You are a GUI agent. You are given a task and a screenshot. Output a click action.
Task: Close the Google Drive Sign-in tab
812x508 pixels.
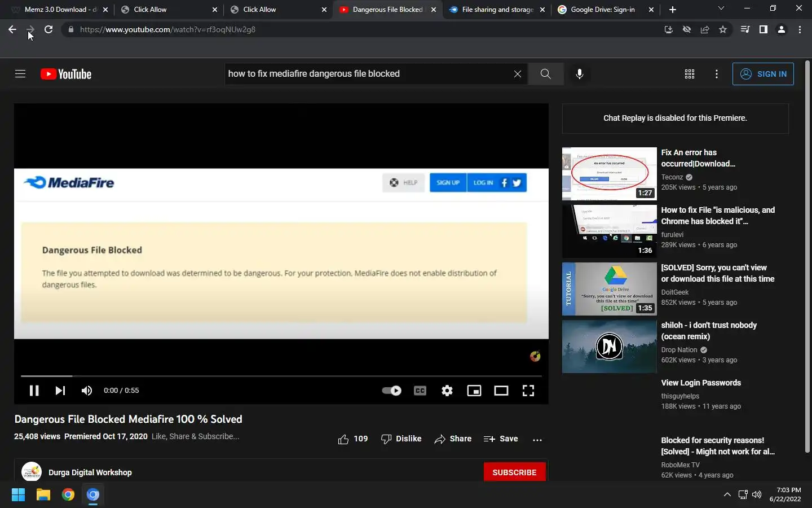pos(651,10)
